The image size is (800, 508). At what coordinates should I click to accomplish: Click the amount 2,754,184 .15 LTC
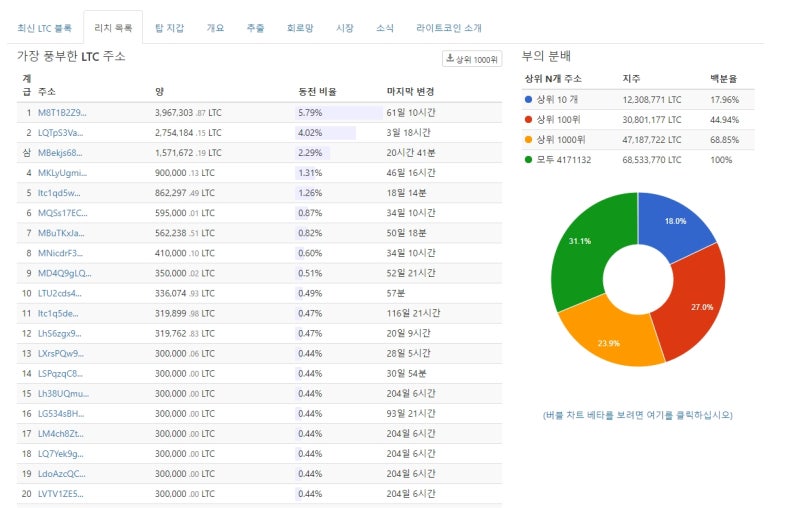(x=188, y=133)
